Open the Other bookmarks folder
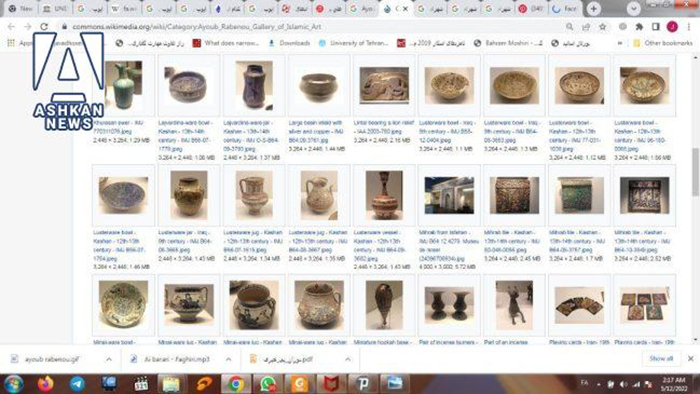This screenshot has width=700, height=394. 663,43
